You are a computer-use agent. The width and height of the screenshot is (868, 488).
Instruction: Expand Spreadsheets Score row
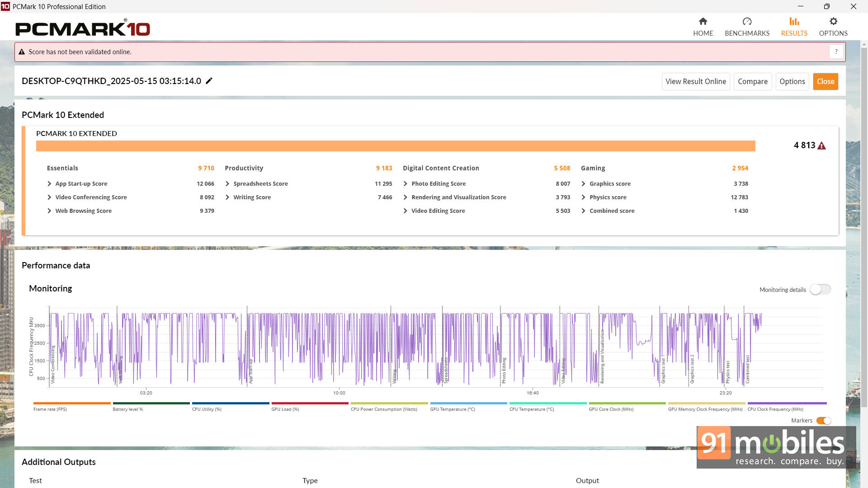pyautogui.click(x=227, y=183)
